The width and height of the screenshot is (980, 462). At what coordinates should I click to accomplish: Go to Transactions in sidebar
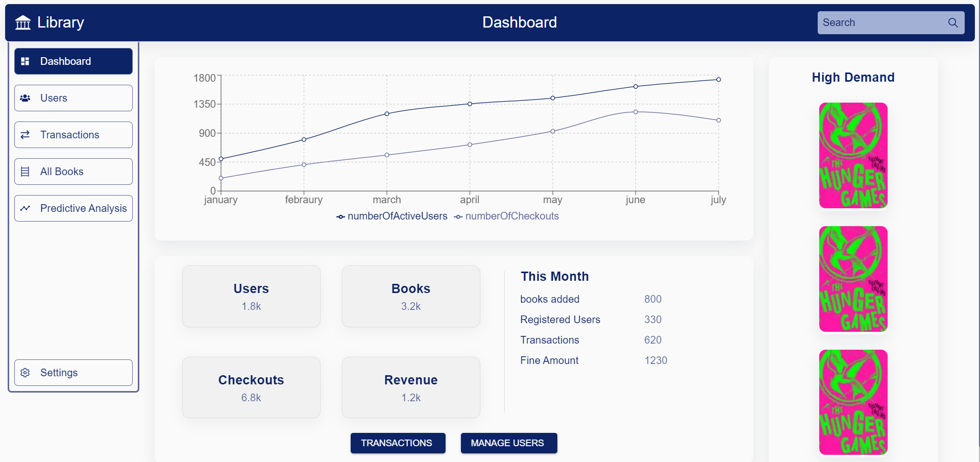(73, 135)
